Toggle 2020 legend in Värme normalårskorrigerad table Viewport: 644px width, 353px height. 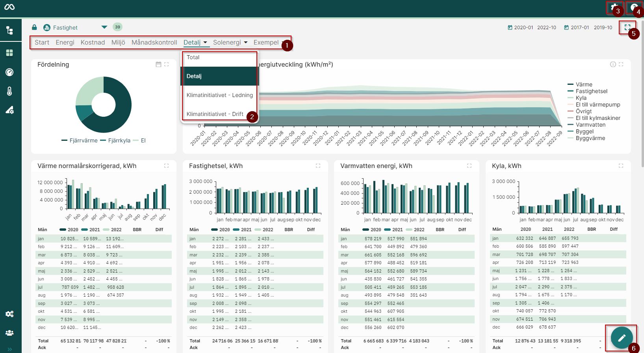69,230
